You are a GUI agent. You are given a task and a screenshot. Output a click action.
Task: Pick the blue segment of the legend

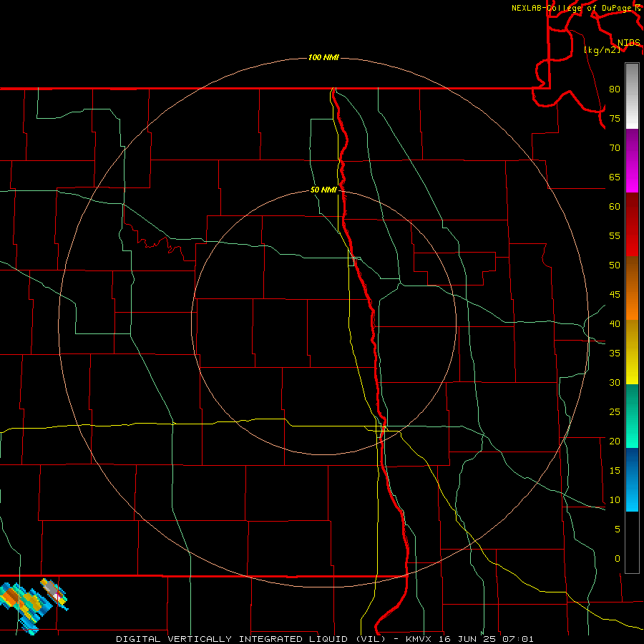tap(632, 479)
